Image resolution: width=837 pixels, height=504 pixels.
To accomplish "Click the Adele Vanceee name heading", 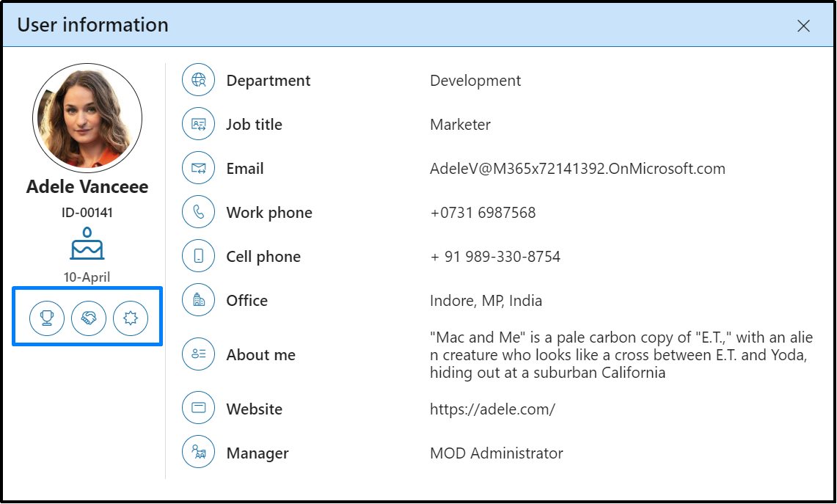I will (87, 187).
